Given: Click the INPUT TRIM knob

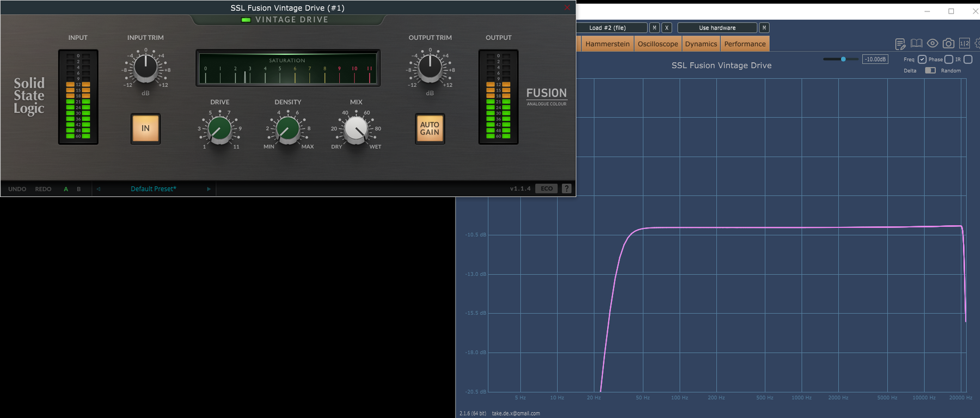Looking at the screenshot, I should click(145, 67).
